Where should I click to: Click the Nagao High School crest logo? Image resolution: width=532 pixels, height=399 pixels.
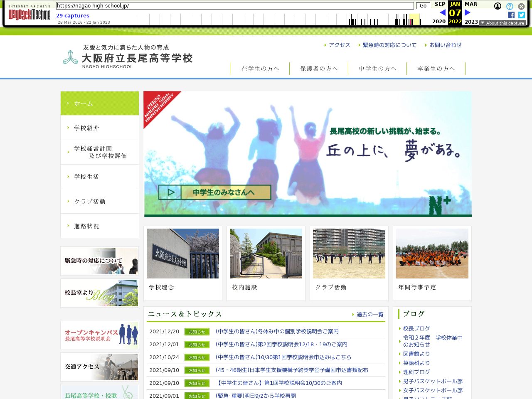tap(70, 57)
